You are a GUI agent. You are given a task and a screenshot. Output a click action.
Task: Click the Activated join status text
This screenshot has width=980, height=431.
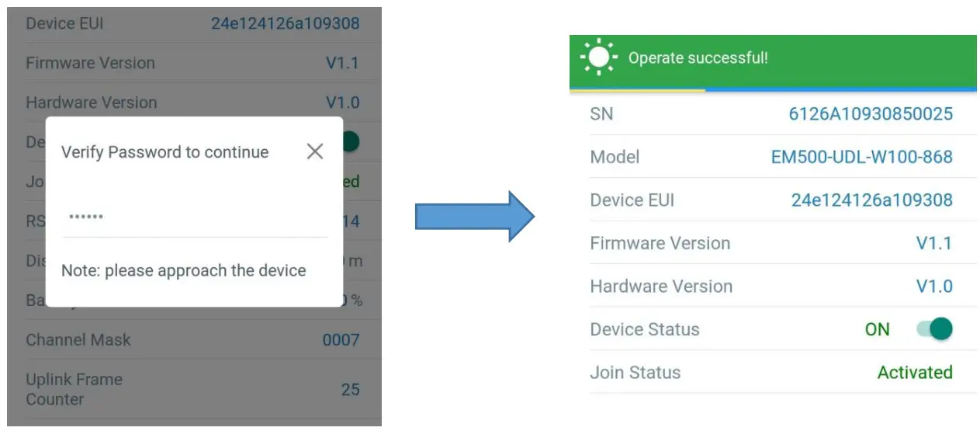914,373
